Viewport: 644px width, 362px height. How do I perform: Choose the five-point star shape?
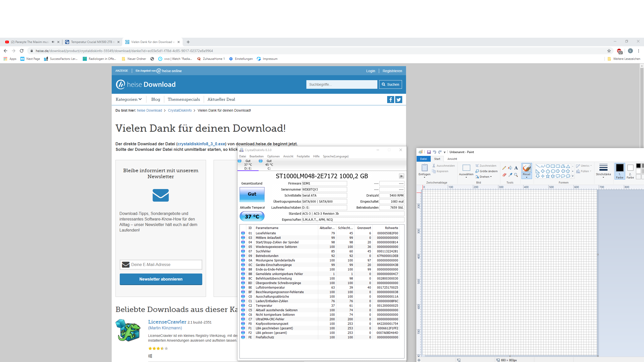[x=548, y=176]
